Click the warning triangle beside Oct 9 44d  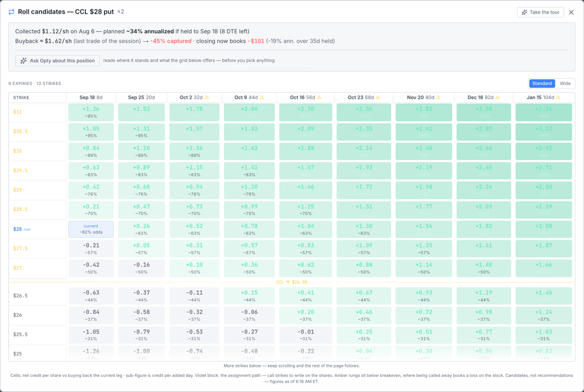[x=262, y=97]
